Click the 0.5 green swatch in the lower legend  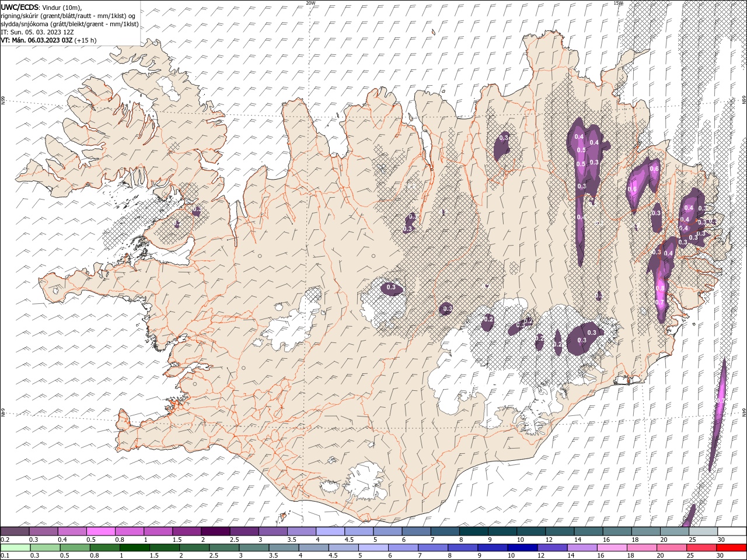click(x=75, y=548)
